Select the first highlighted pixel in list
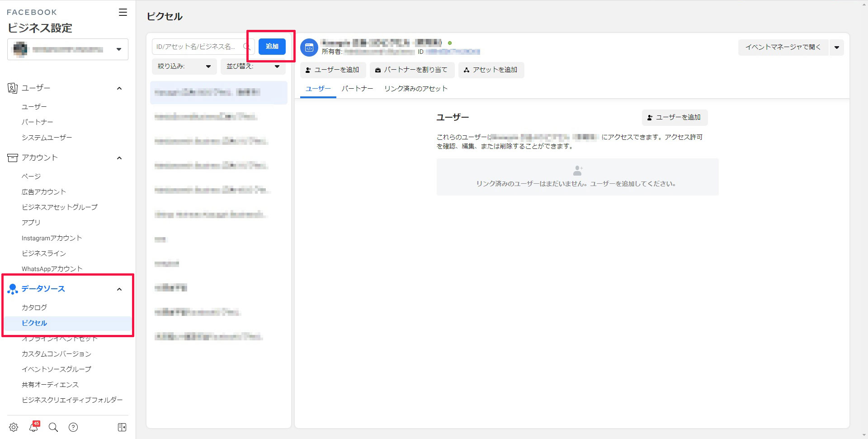868x439 pixels. pyautogui.click(x=219, y=93)
